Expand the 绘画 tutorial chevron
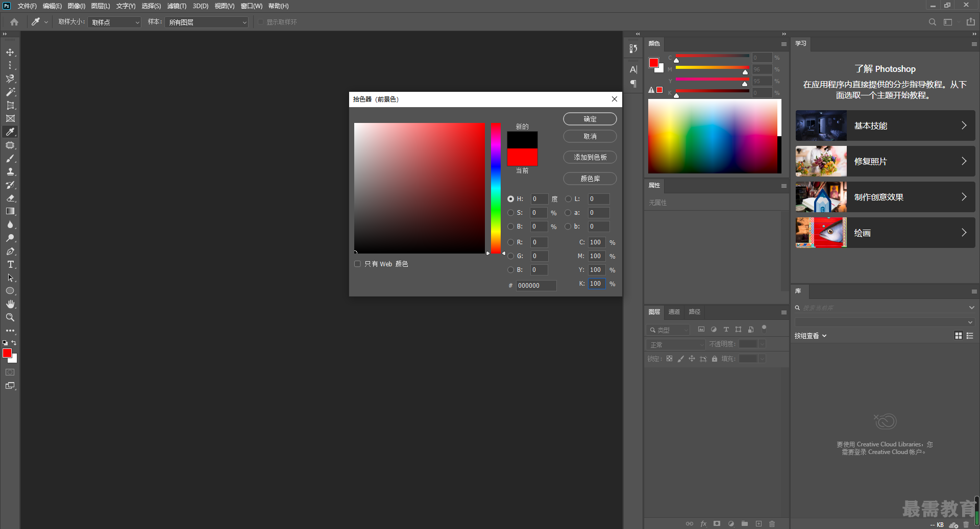The image size is (980, 529). click(x=964, y=233)
